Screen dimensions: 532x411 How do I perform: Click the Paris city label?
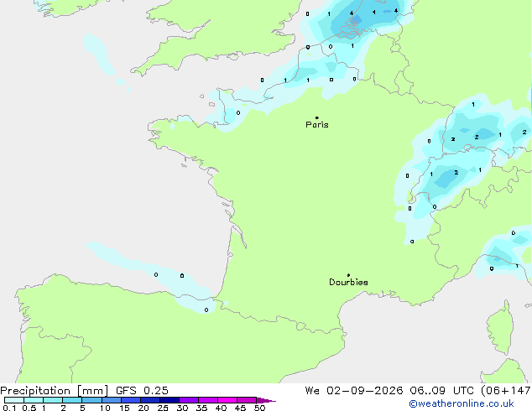pyautogui.click(x=317, y=124)
